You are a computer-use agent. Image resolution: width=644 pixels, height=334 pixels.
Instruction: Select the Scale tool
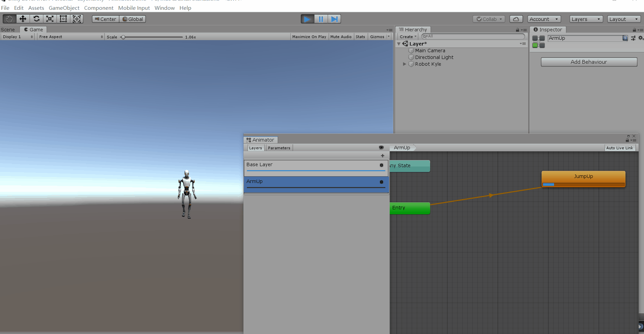50,19
